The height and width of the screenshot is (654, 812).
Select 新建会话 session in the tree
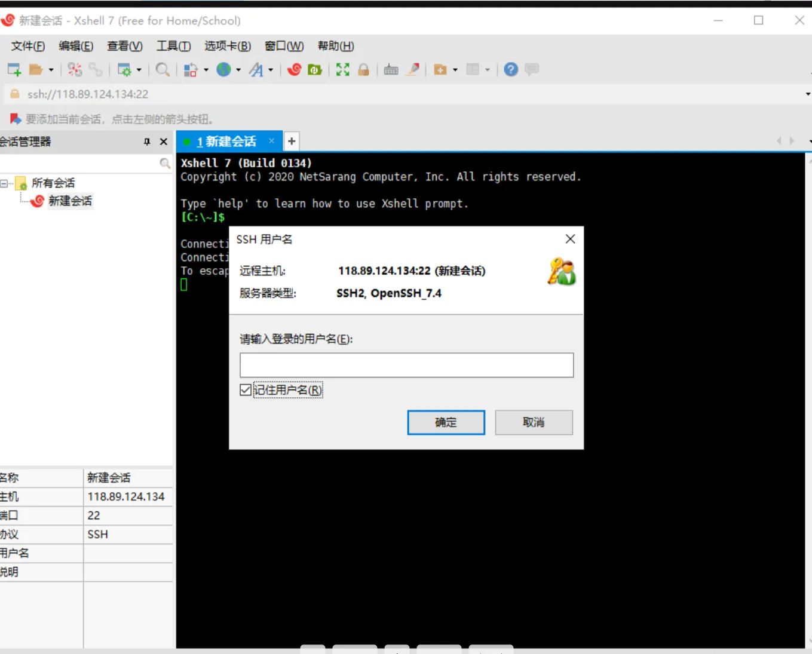(70, 201)
